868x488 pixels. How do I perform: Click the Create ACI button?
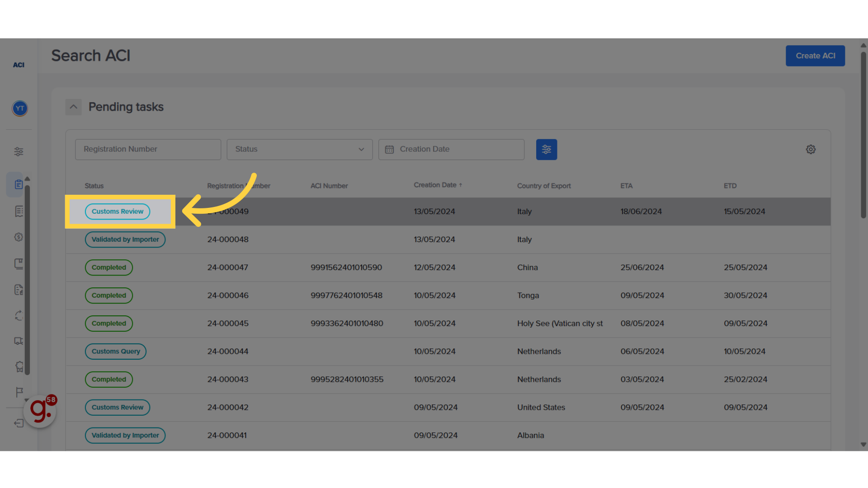(x=815, y=56)
